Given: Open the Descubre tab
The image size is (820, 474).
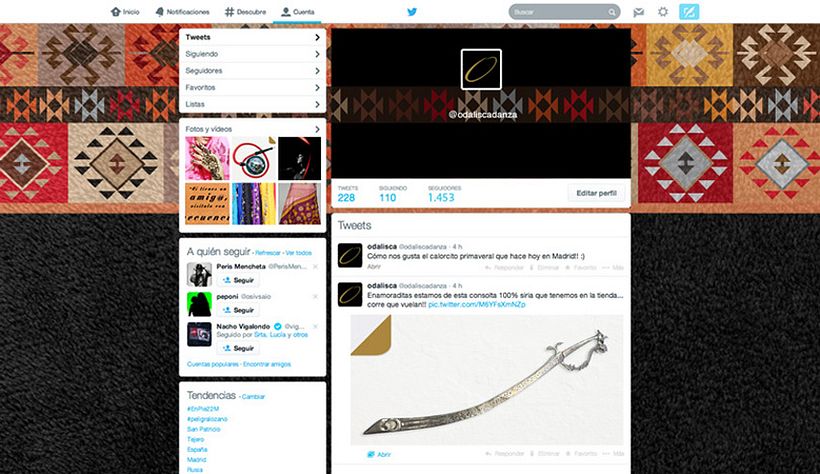Looking at the screenshot, I should tap(245, 12).
